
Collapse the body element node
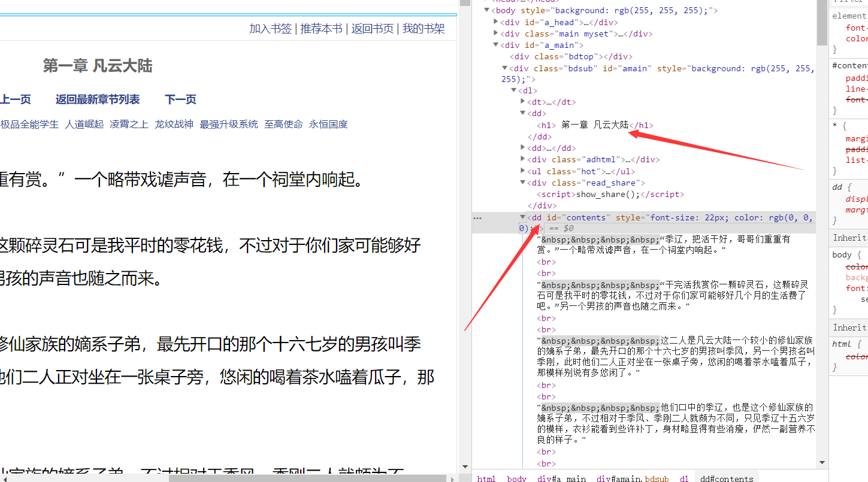pos(487,10)
